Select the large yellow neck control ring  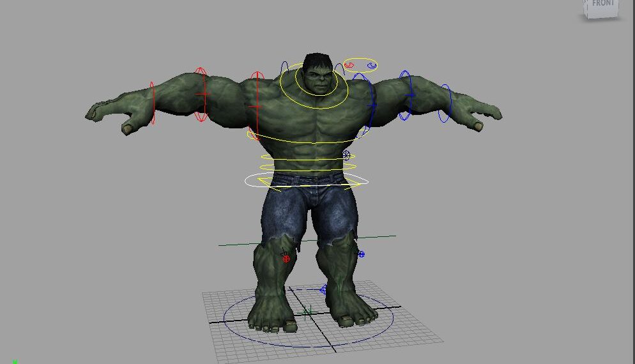314,86
